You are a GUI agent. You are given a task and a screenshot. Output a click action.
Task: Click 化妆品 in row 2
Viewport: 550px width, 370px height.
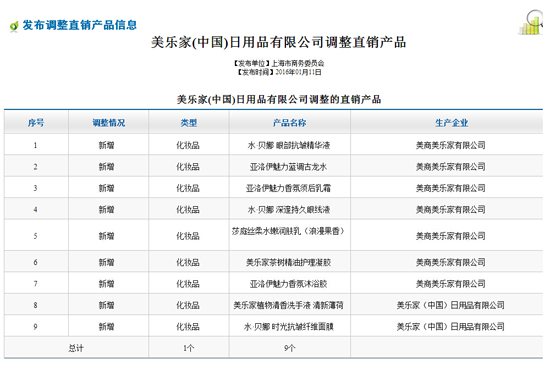tap(188, 167)
